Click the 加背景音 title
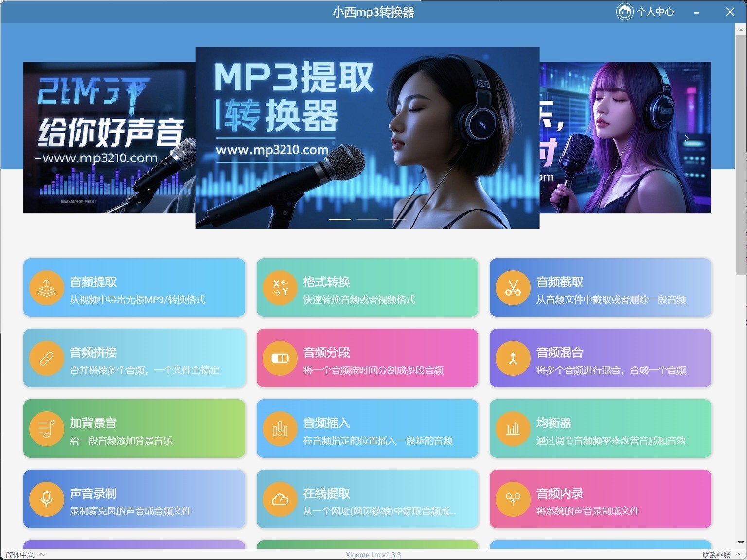Image resolution: width=747 pixels, height=560 pixels. click(93, 423)
